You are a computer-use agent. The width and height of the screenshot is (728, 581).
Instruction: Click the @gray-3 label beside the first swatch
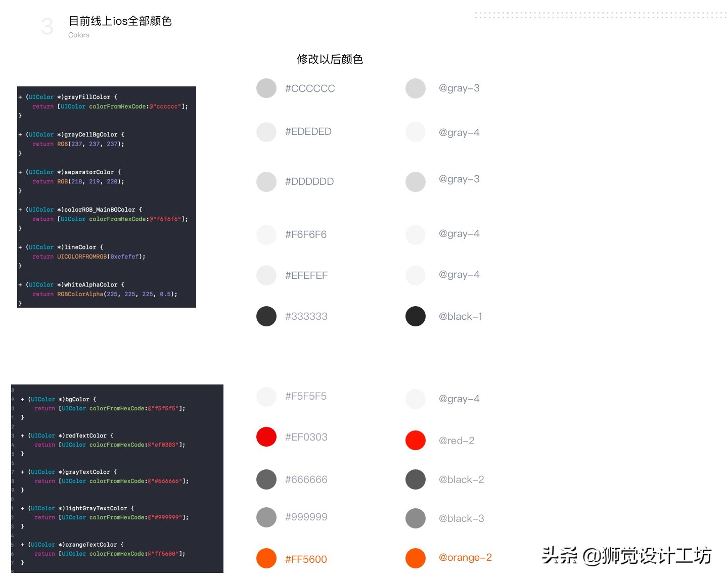point(459,88)
